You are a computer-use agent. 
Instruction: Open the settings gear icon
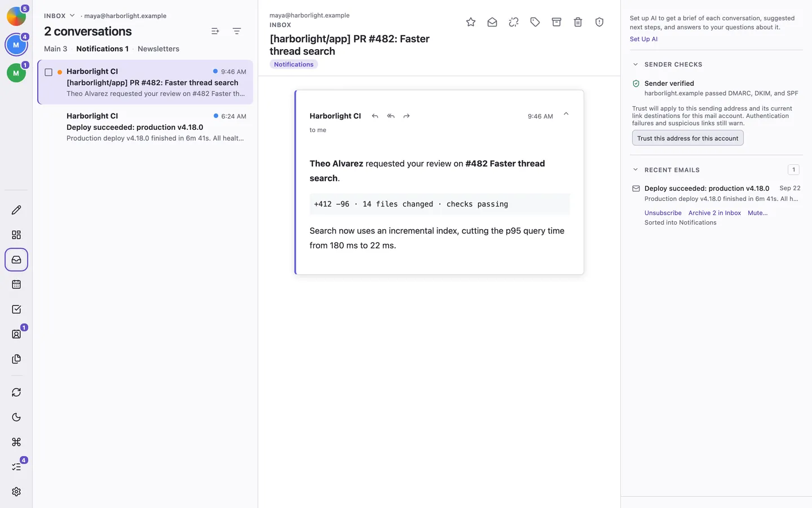point(16,492)
